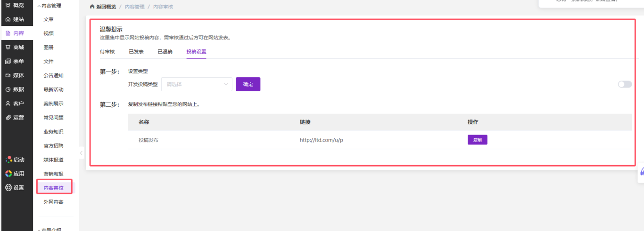Open the 开发投稿类型 dropdown
This screenshot has width=644, height=231.
pos(197,84)
